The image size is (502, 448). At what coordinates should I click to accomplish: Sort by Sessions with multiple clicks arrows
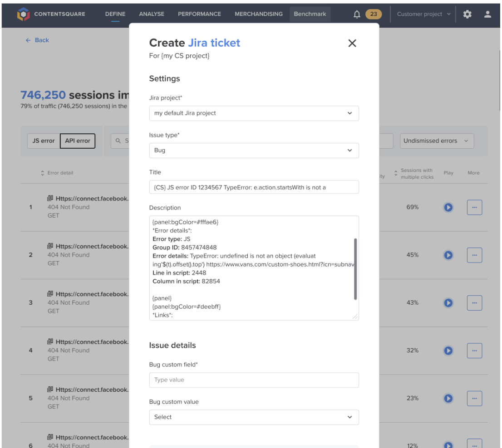pos(396,173)
